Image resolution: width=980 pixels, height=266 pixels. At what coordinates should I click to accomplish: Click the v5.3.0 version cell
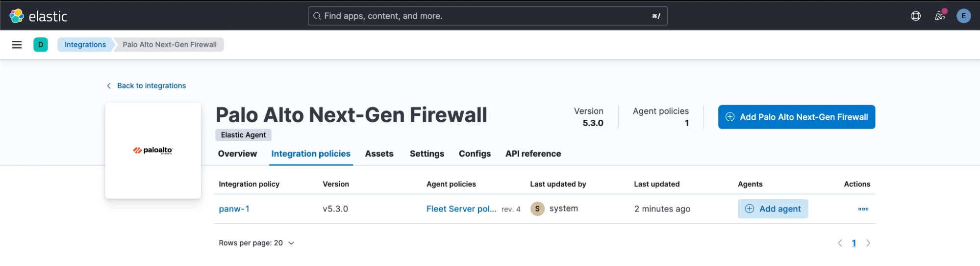click(x=335, y=209)
